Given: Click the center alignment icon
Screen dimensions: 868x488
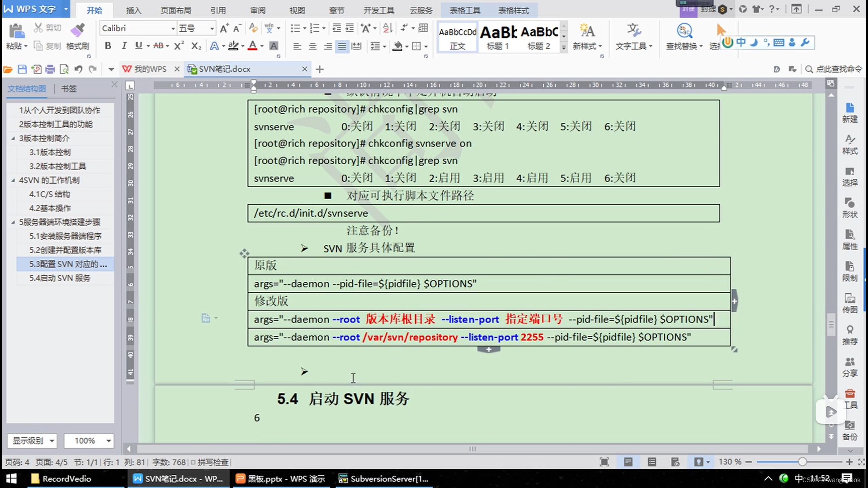Looking at the screenshot, I should click(312, 46).
